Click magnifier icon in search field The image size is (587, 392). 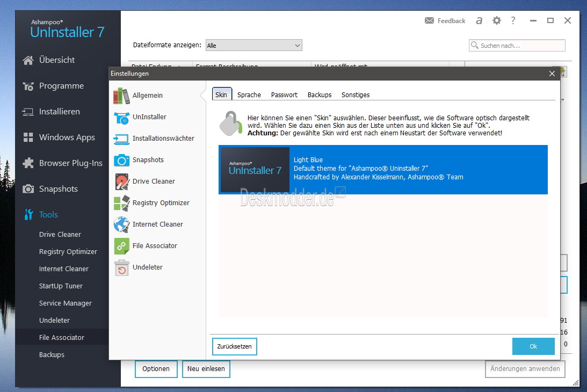[x=474, y=45]
